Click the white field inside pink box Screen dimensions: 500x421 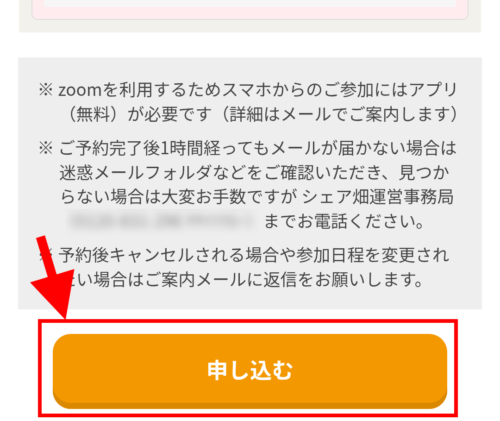point(250,3)
